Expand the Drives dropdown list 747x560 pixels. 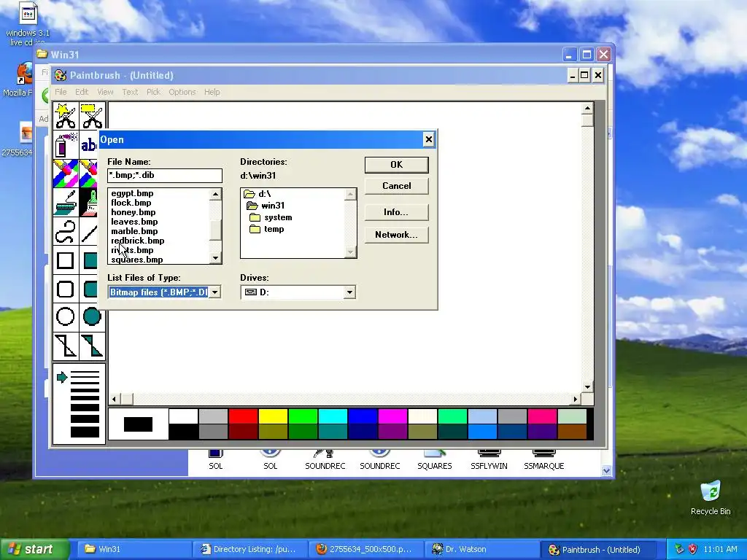349,292
